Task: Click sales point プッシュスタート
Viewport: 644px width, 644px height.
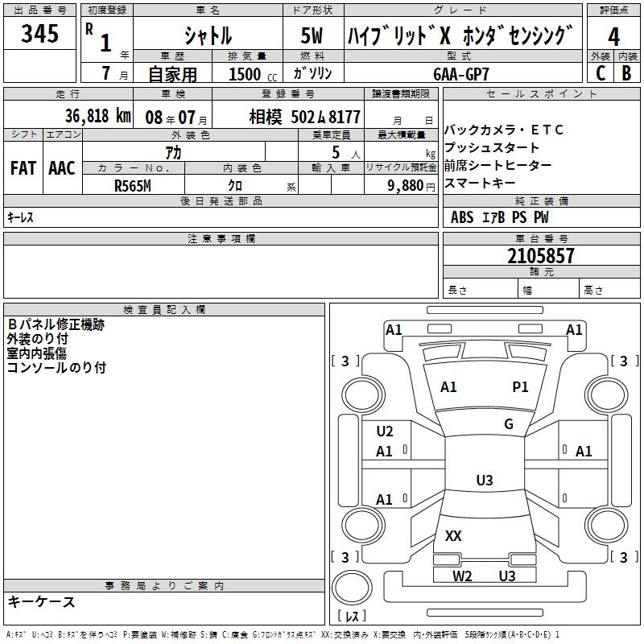Action: click(492, 147)
